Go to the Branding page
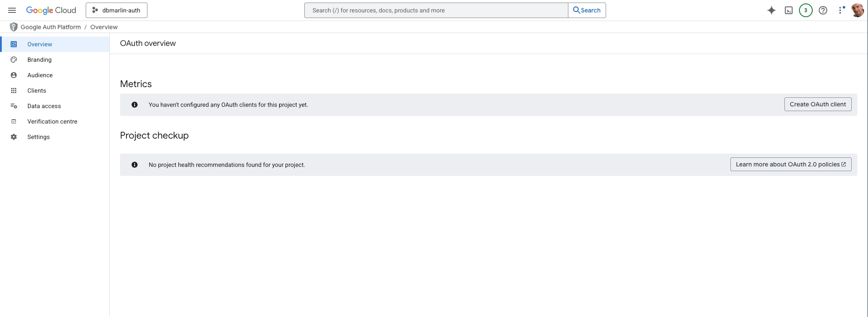Viewport: 868px width, 317px height. coord(39,60)
